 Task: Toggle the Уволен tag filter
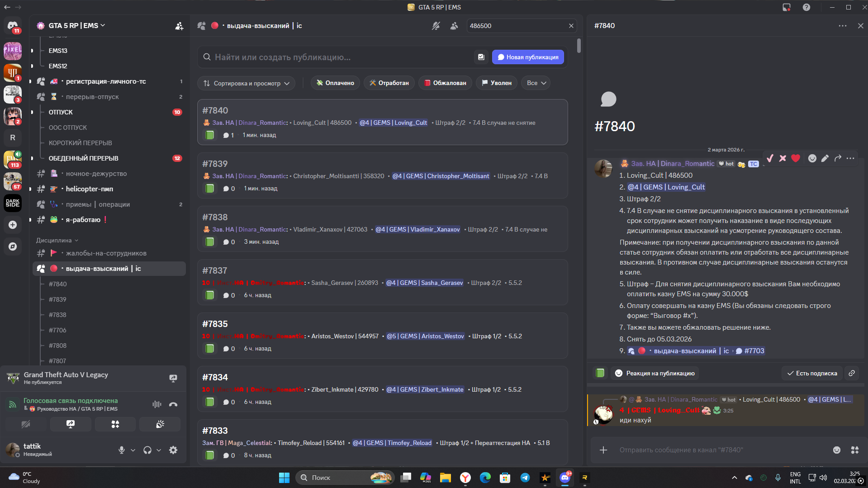[497, 83]
